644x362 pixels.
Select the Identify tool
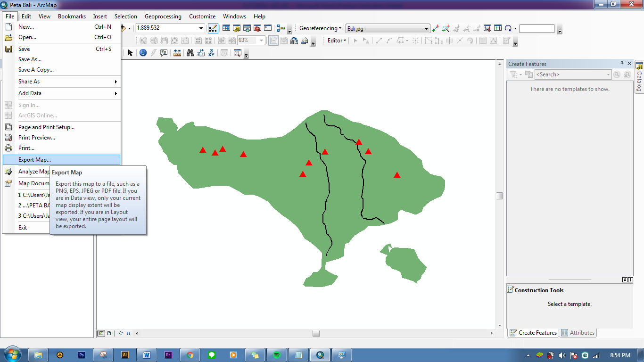(143, 53)
